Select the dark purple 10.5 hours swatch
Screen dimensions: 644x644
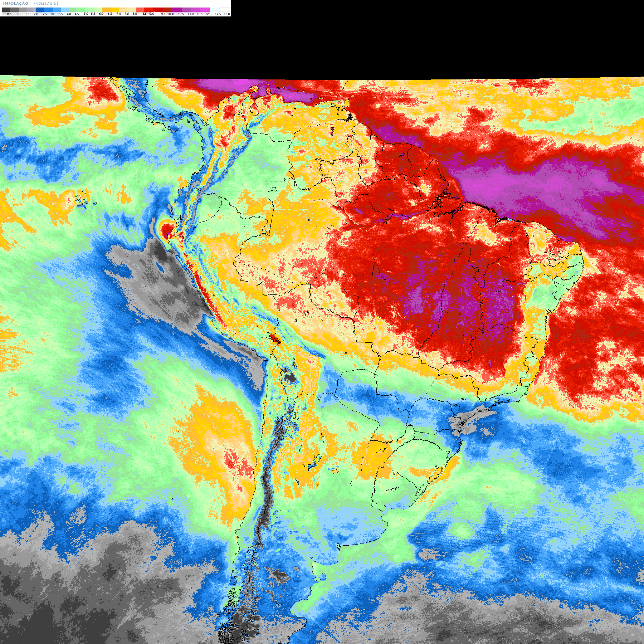coord(177,10)
